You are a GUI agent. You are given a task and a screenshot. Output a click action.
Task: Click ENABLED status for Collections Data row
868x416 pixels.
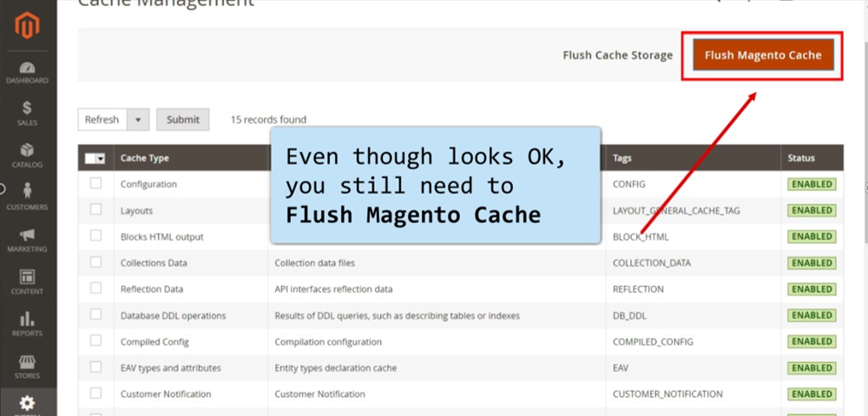click(812, 262)
